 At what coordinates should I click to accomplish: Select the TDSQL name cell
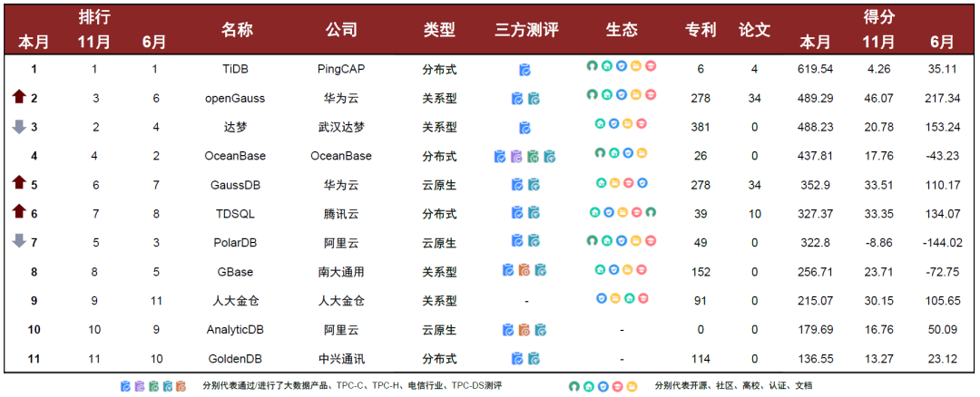[237, 214]
